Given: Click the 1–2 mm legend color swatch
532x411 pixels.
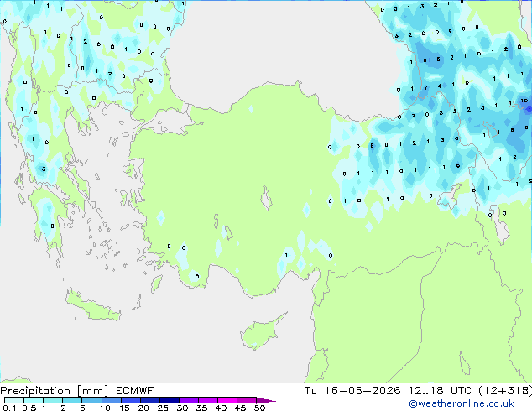Looking at the screenshot, I should 53,400.
